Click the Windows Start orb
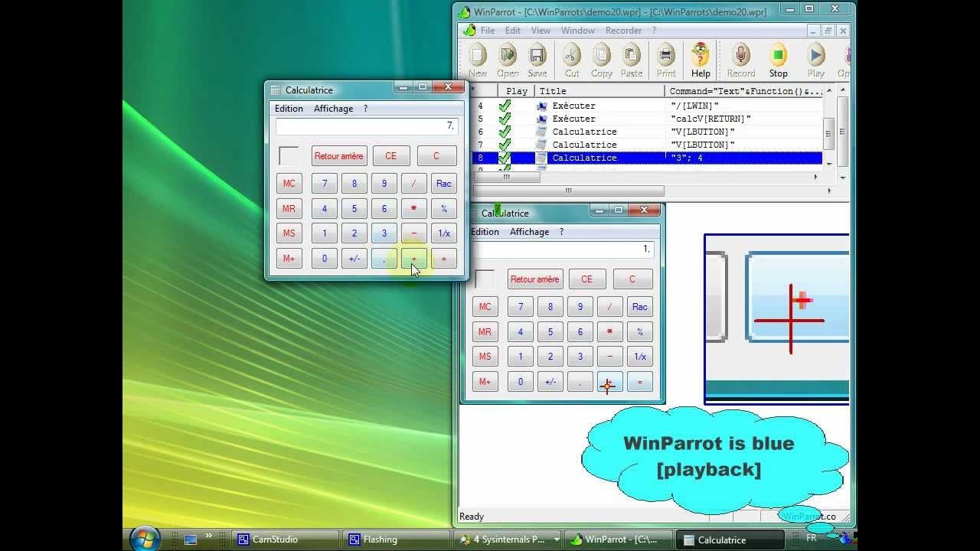Screen dimensions: 980x551 coord(145,539)
